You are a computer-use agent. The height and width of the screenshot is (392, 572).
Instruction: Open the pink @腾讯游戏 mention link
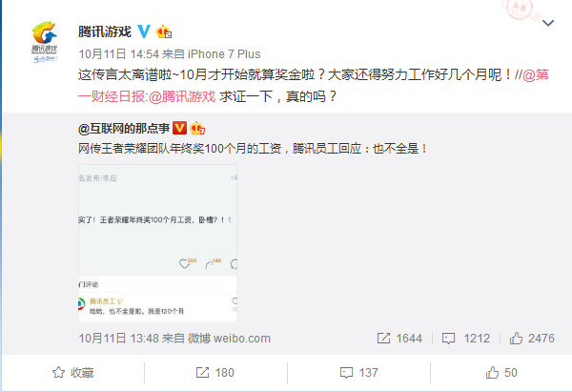(x=182, y=96)
